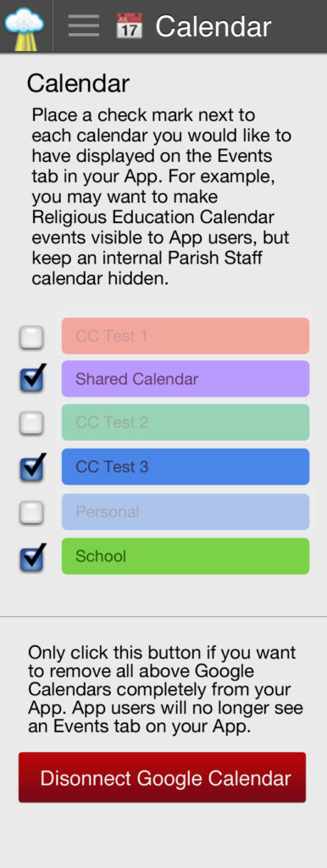Click the removal warning text
This screenshot has height=868, width=327.
coord(165,689)
